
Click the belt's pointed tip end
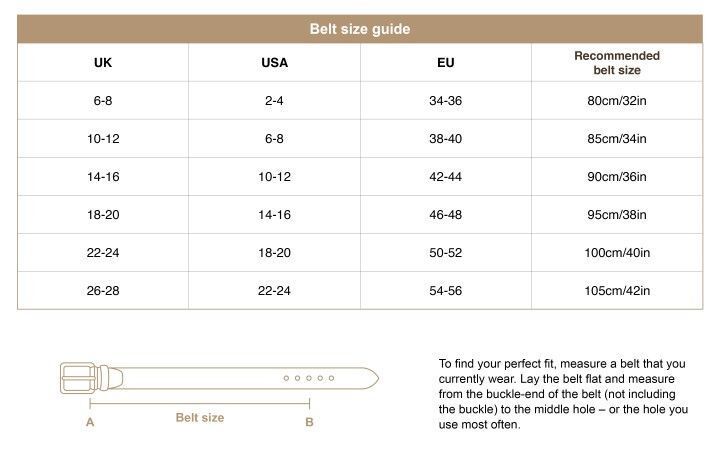click(x=372, y=378)
